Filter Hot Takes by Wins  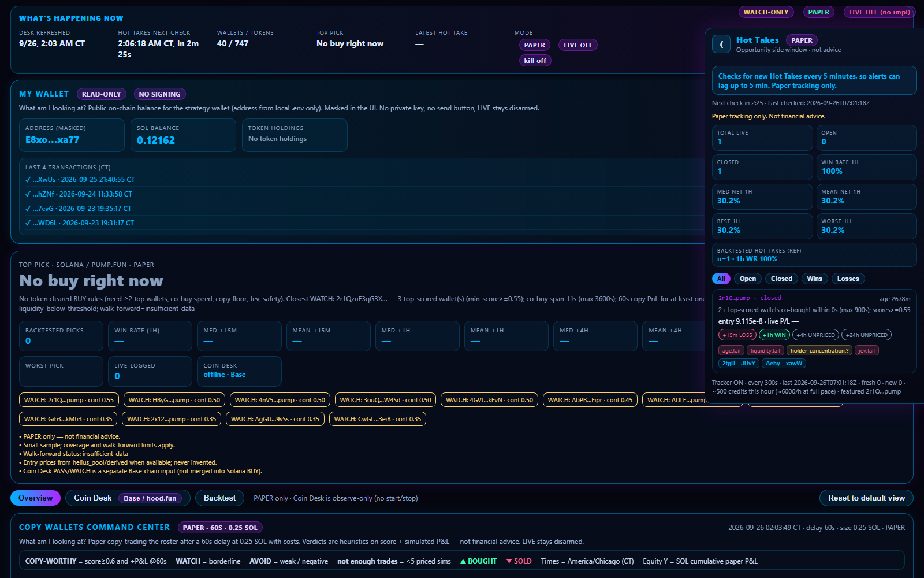click(x=814, y=279)
